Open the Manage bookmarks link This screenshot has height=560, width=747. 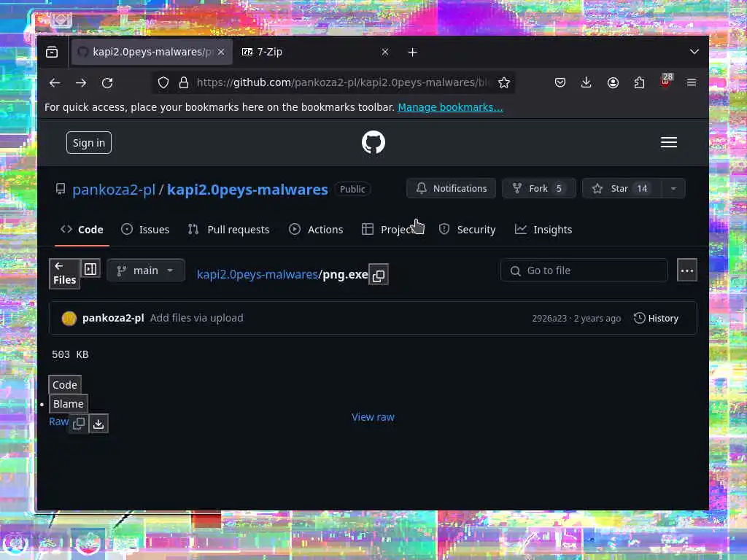click(x=450, y=107)
